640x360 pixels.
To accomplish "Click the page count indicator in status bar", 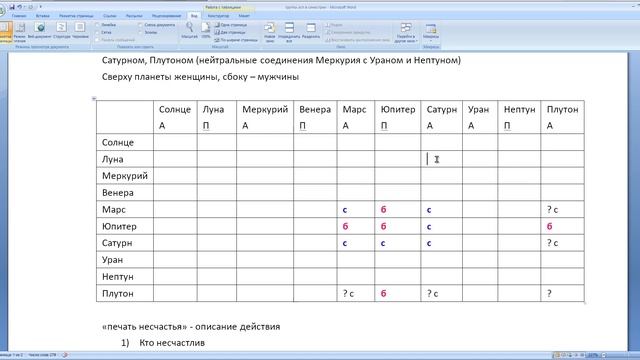I will (x=11, y=355).
